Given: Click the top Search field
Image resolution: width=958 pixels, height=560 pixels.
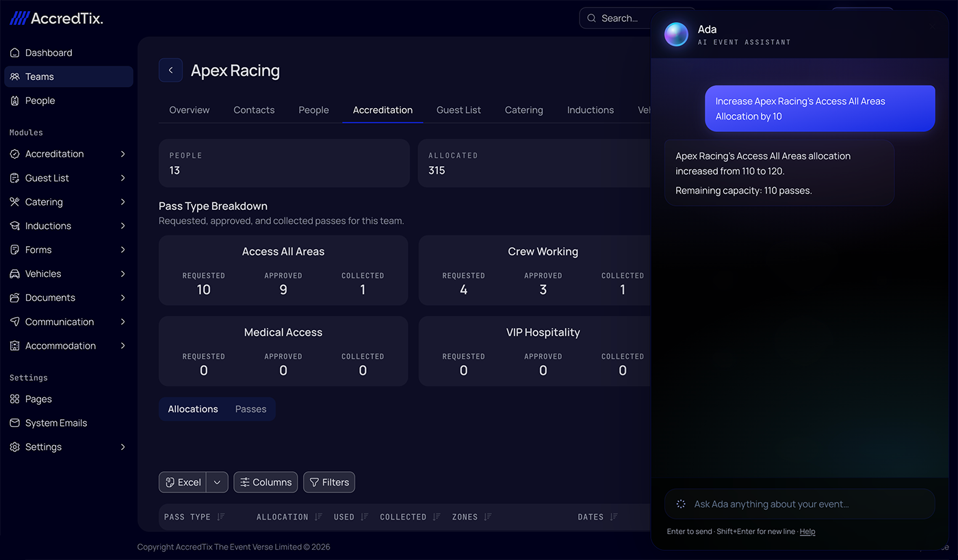Looking at the screenshot, I should point(614,18).
